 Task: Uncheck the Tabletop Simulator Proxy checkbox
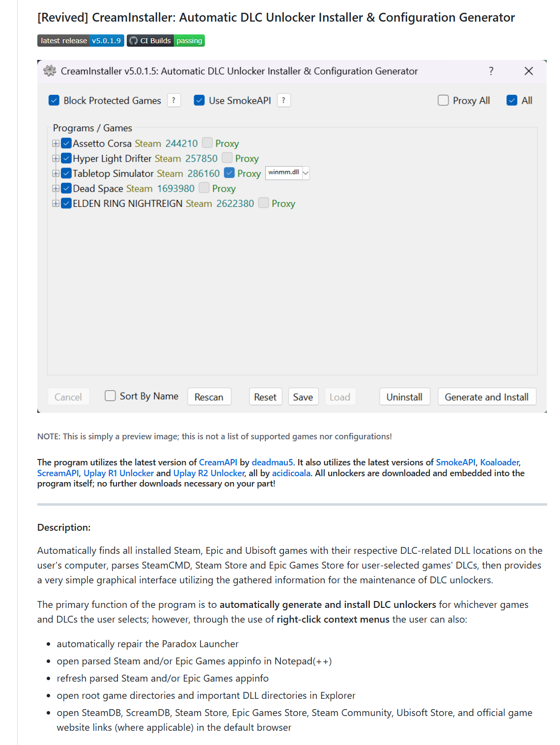coord(229,173)
